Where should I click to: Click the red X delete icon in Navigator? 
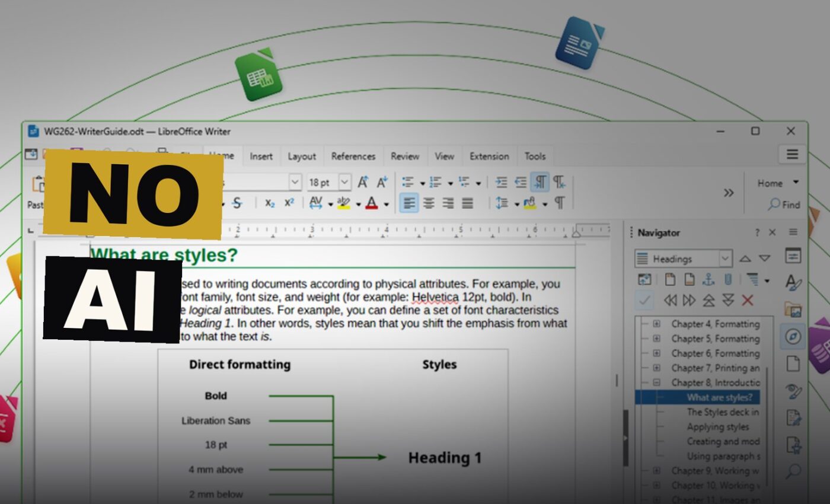coord(748,300)
